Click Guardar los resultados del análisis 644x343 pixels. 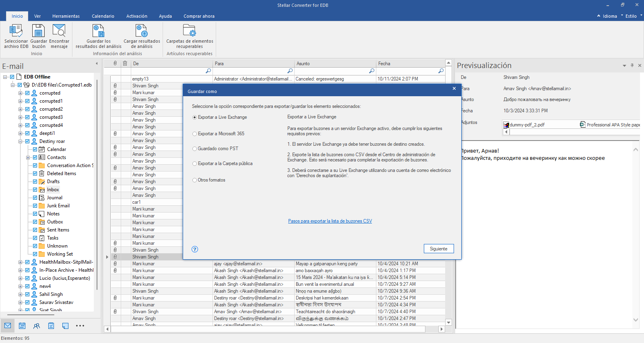click(x=99, y=36)
